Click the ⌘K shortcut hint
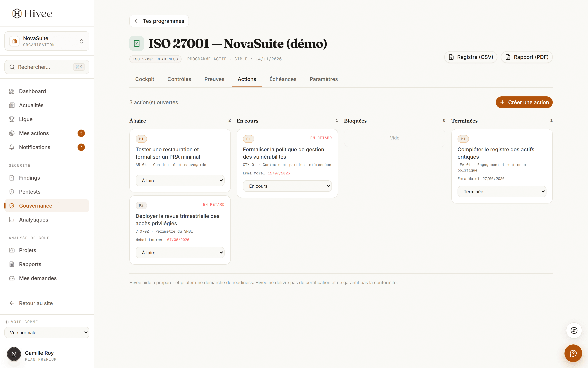The width and height of the screenshot is (588, 368). (x=79, y=67)
